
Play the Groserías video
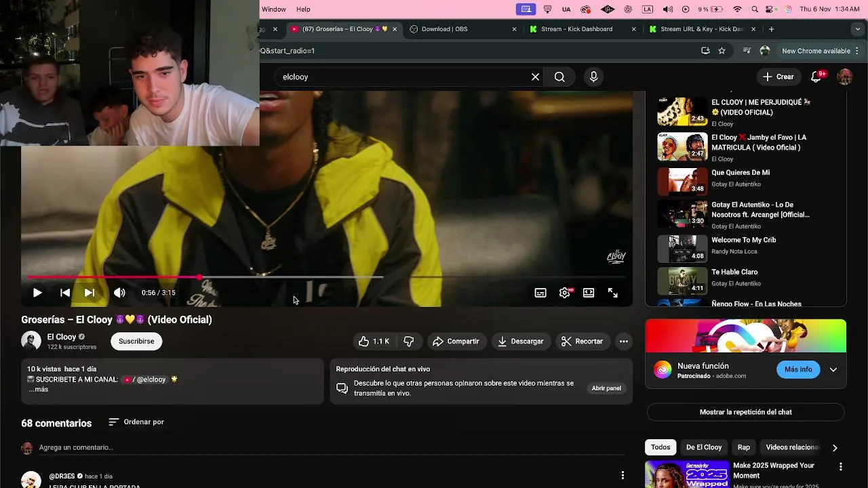point(37,293)
